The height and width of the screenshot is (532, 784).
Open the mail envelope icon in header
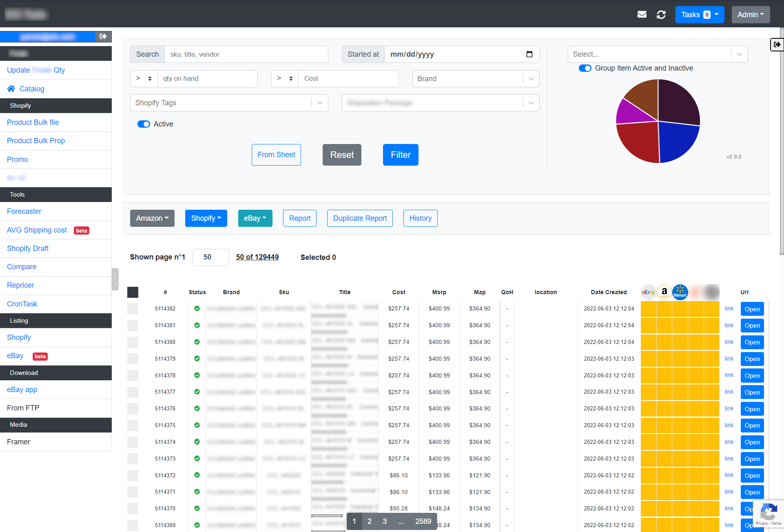642,15
